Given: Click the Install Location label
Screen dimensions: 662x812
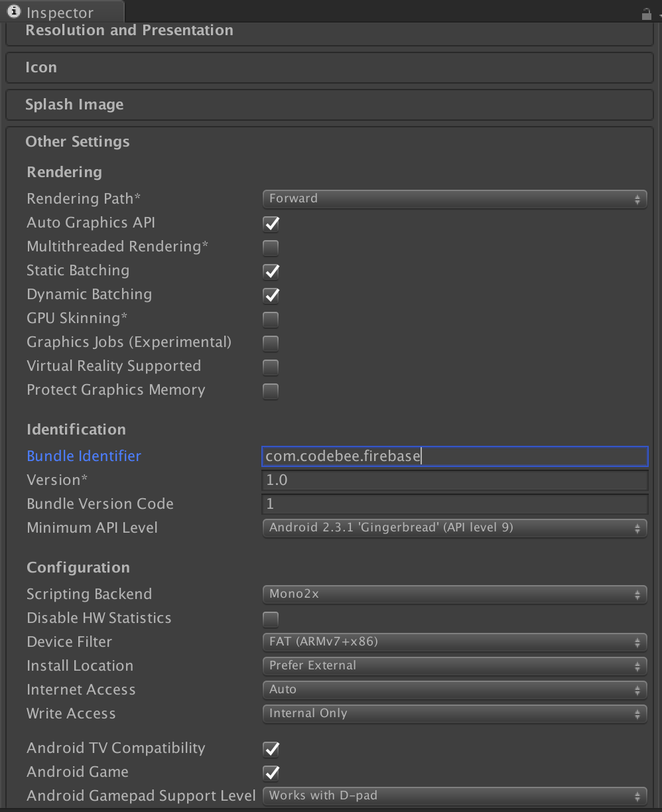Looking at the screenshot, I should [80, 666].
